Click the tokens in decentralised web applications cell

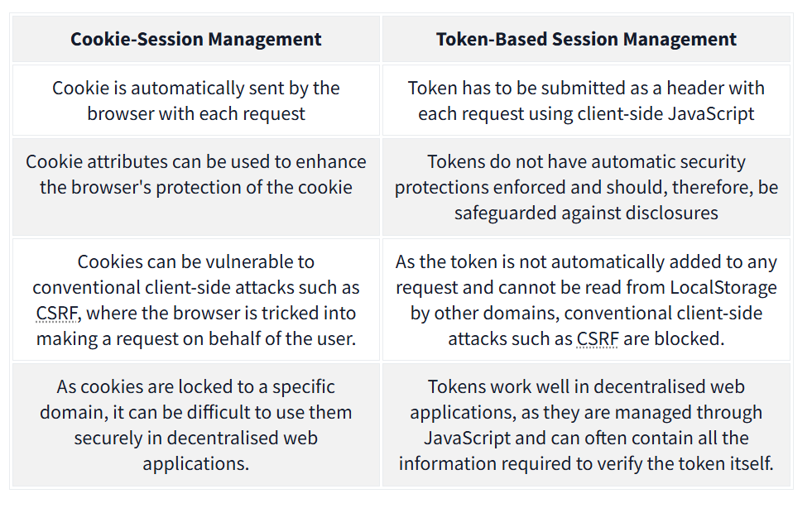pyautogui.click(x=586, y=424)
